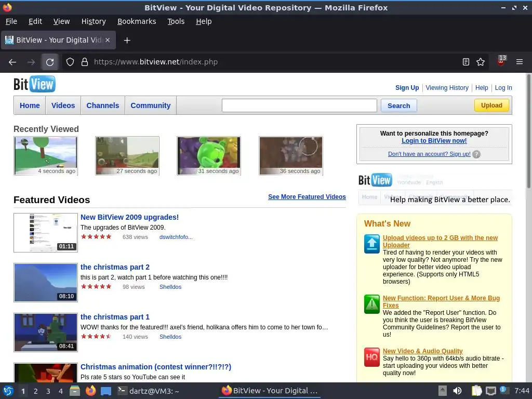Rate New BitView 2009 upgrades star rating
Viewport: 532px width, 399px height.
point(96,237)
